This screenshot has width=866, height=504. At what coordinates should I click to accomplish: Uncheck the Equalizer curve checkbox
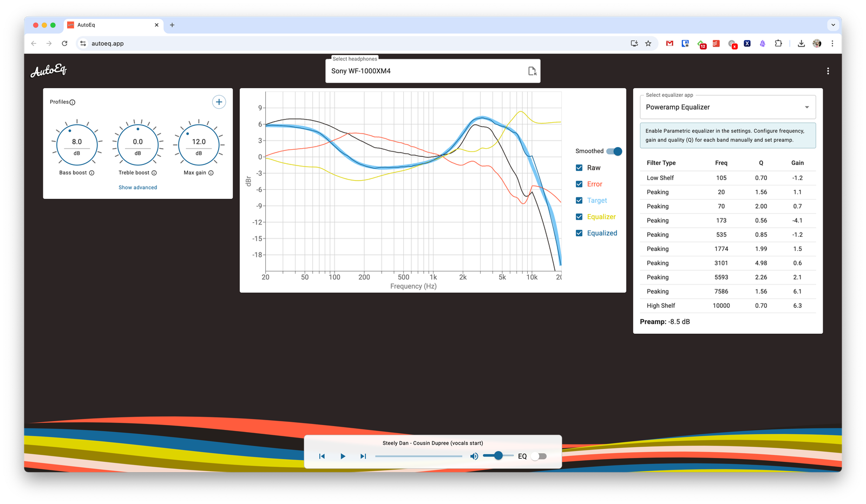click(579, 217)
